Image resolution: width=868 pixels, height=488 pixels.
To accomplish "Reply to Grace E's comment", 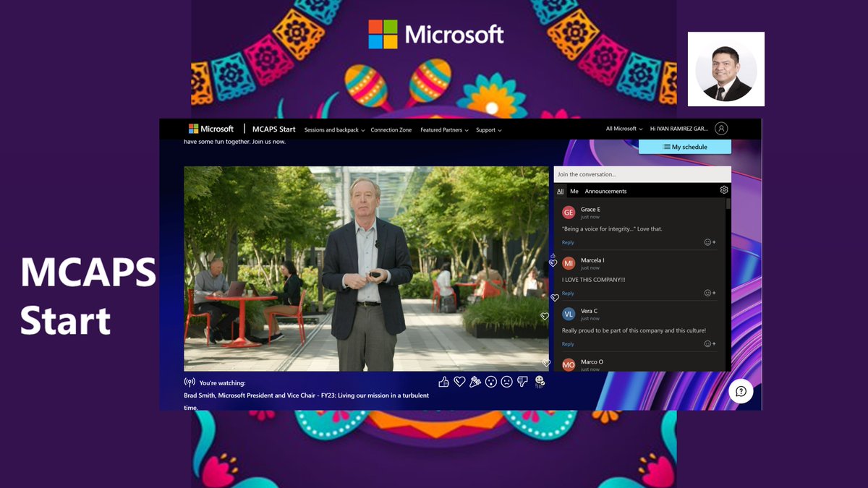I will pyautogui.click(x=568, y=243).
